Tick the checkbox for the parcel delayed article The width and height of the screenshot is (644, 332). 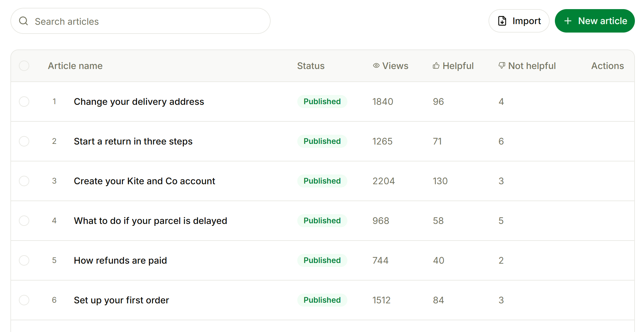click(x=24, y=221)
